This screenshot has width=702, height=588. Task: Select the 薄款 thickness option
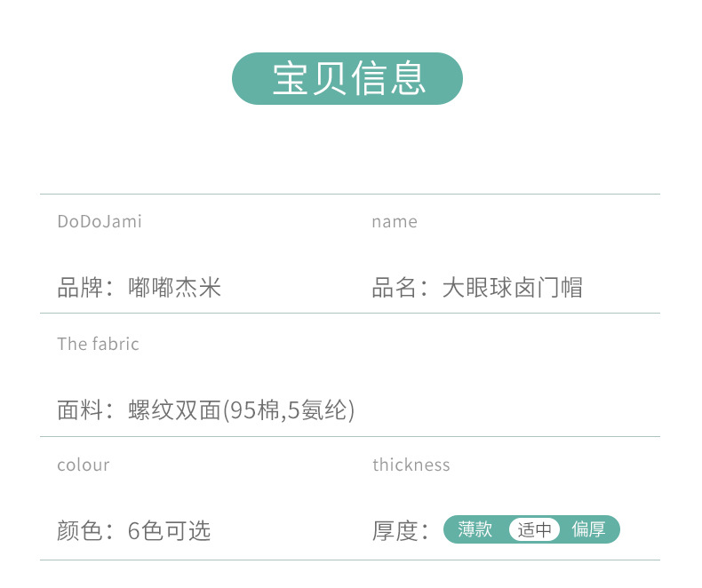tap(475, 529)
